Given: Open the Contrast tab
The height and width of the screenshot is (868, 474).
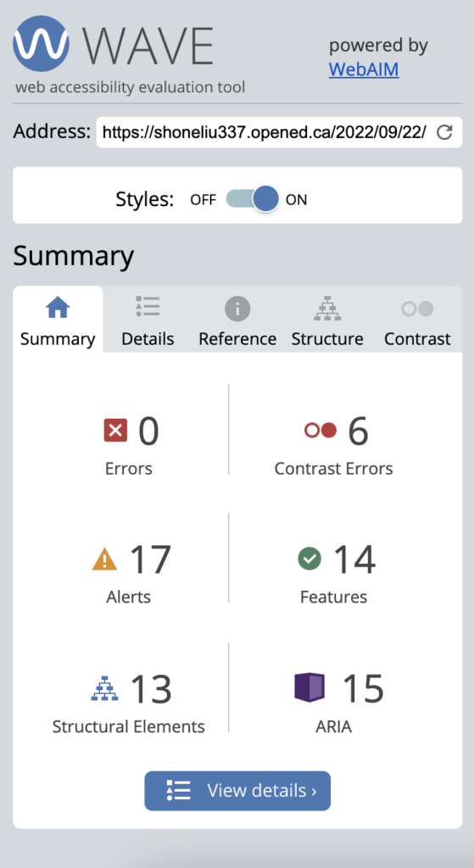Looking at the screenshot, I should pos(417,320).
